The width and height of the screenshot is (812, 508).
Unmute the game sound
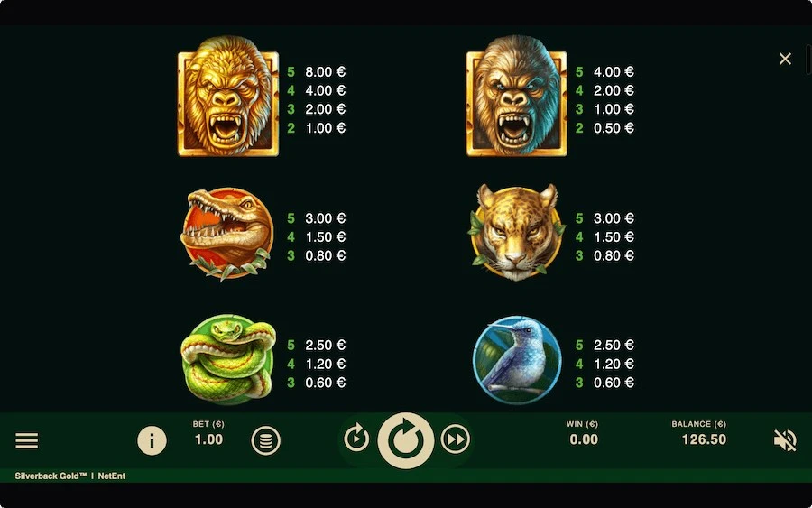click(x=785, y=440)
